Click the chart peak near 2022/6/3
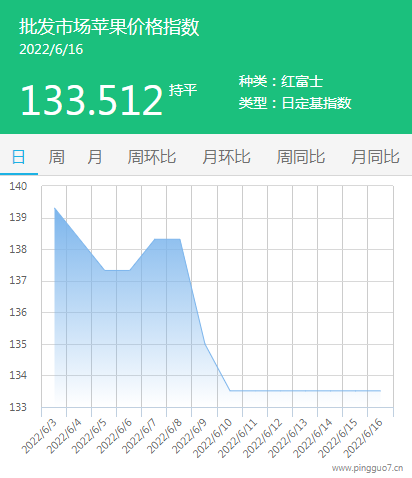 point(55,208)
